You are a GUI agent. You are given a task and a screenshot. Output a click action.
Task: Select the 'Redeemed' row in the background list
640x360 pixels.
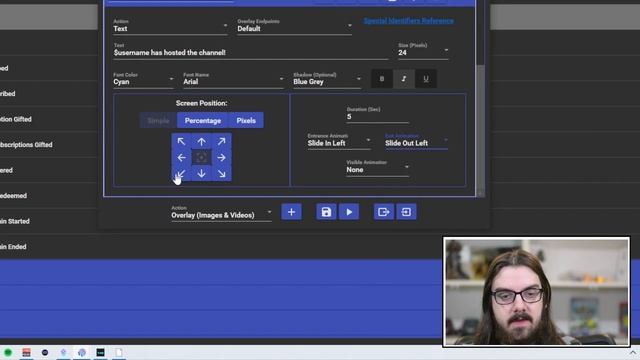pyautogui.click(x=49, y=196)
